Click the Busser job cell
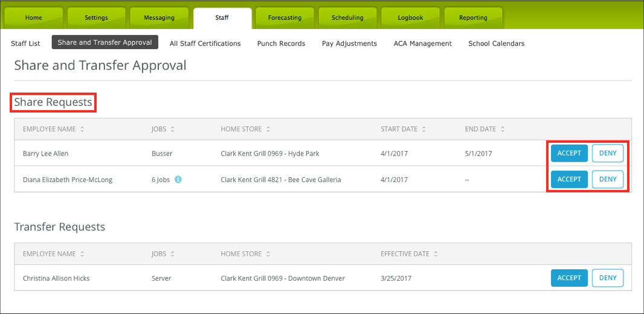 click(x=162, y=154)
